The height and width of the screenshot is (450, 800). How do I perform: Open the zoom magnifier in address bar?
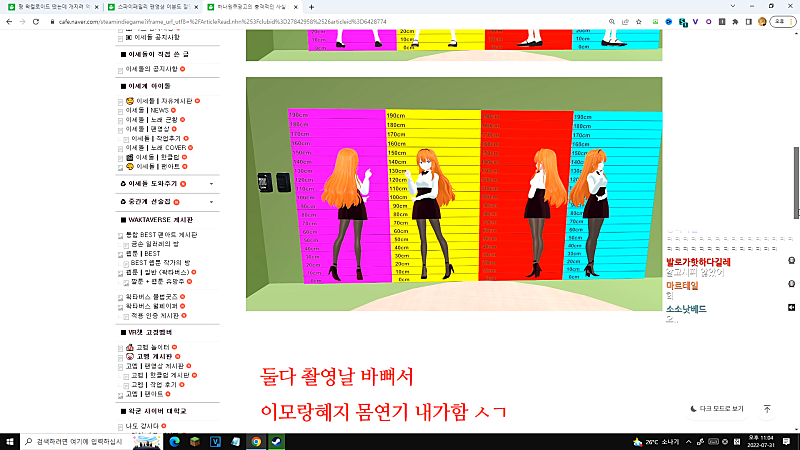612,22
